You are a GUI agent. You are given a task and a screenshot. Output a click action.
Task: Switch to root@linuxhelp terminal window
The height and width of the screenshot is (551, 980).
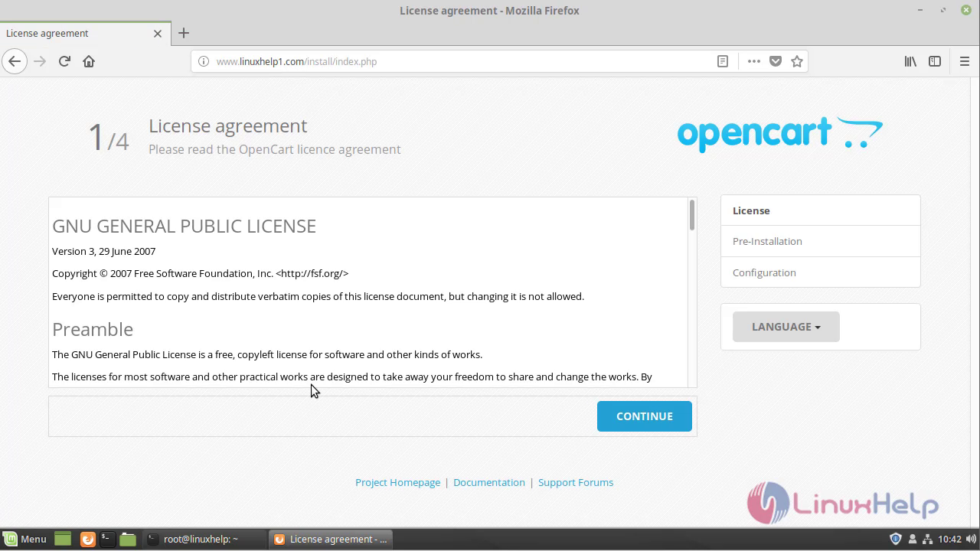pyautogui.click(x=204, y=539)
